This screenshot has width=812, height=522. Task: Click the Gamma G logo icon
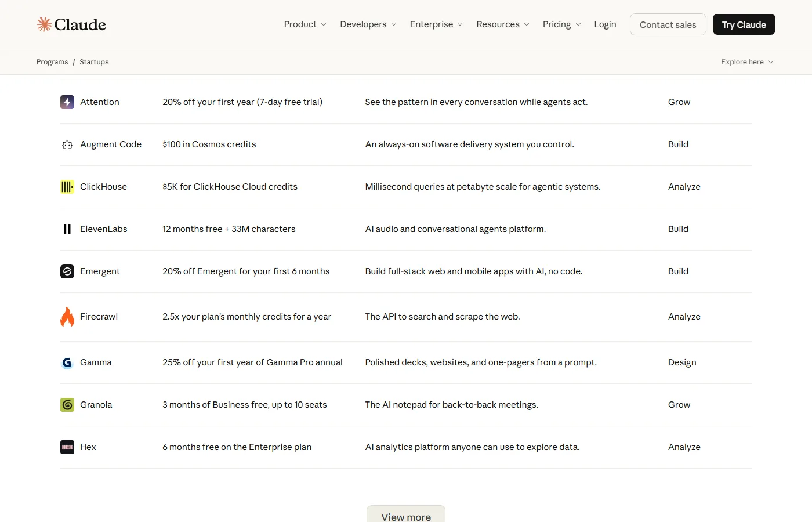(67, 362)
